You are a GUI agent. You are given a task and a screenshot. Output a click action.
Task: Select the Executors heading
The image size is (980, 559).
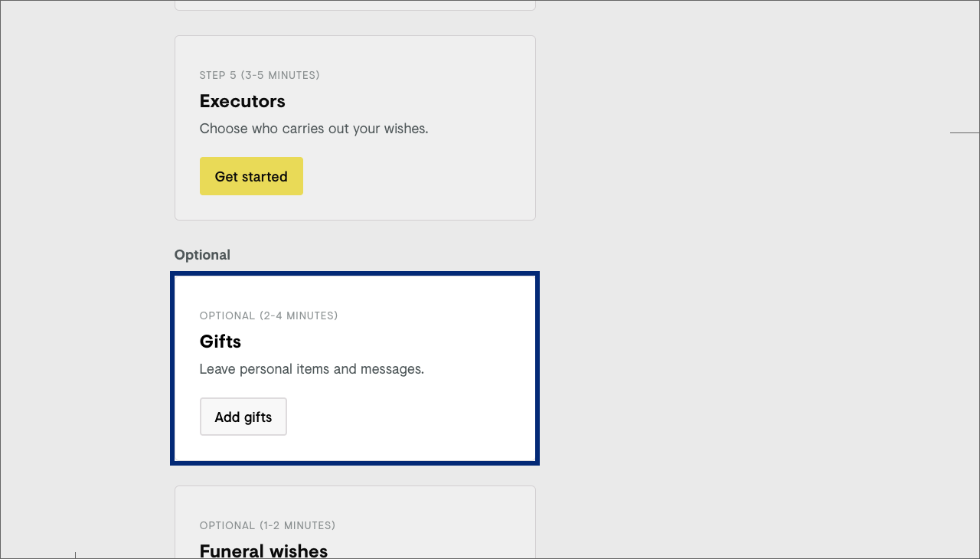[242, 101]
